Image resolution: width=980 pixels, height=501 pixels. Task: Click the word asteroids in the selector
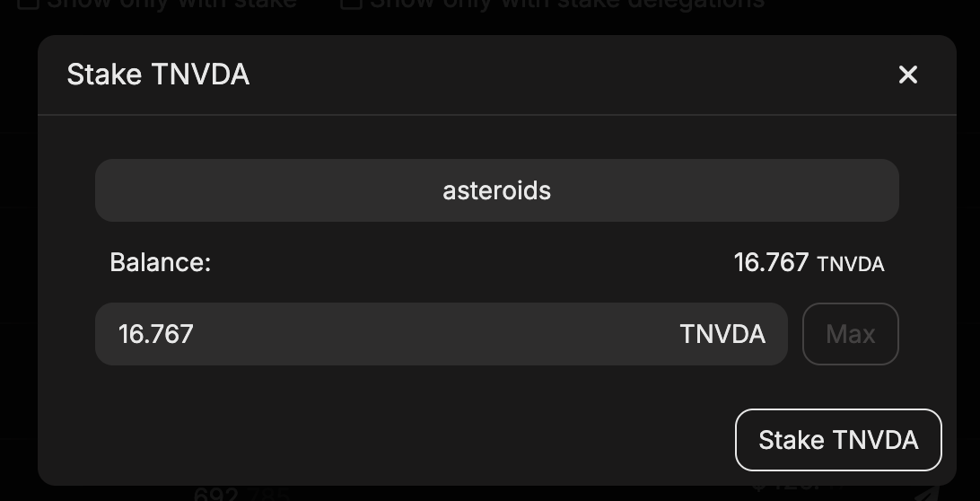[x=496, y=190]
